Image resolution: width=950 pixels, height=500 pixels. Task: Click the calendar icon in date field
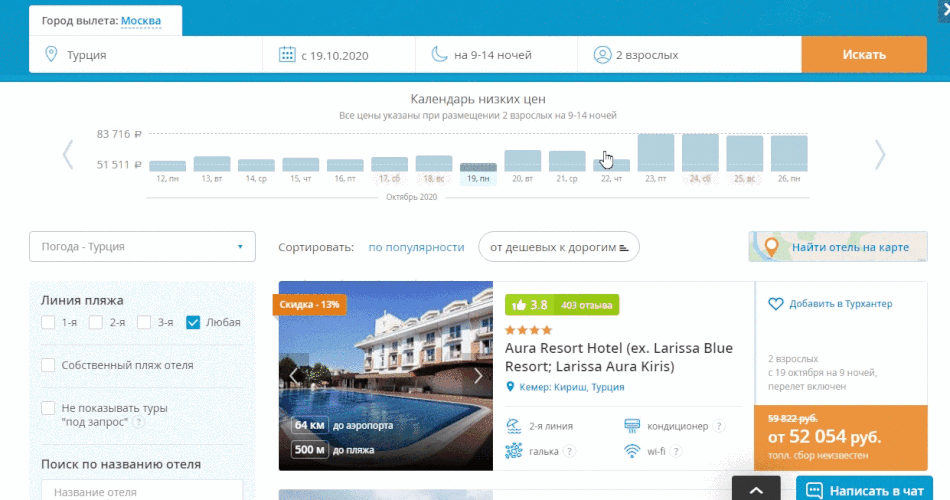286,55
